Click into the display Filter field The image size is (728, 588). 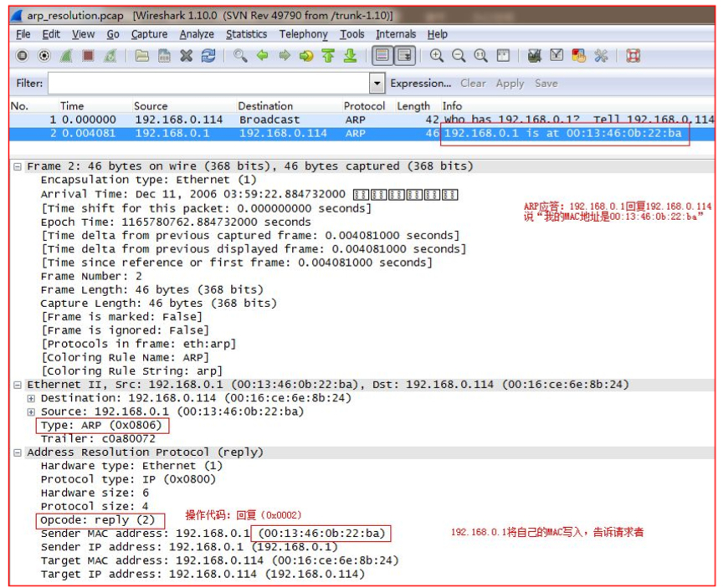[209, 84]
